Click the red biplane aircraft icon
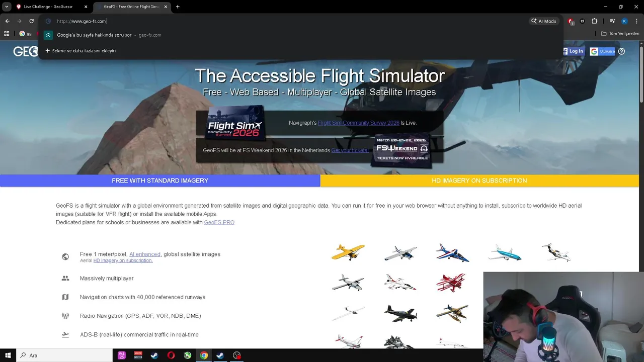The height and width of the screenshot is (362, 644). tap(452, 283)
